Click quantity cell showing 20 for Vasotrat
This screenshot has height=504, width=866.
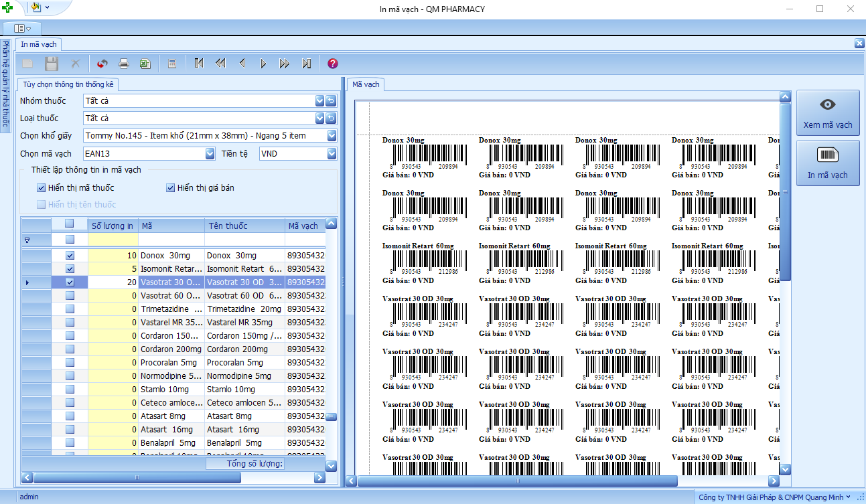pos(113,282)
